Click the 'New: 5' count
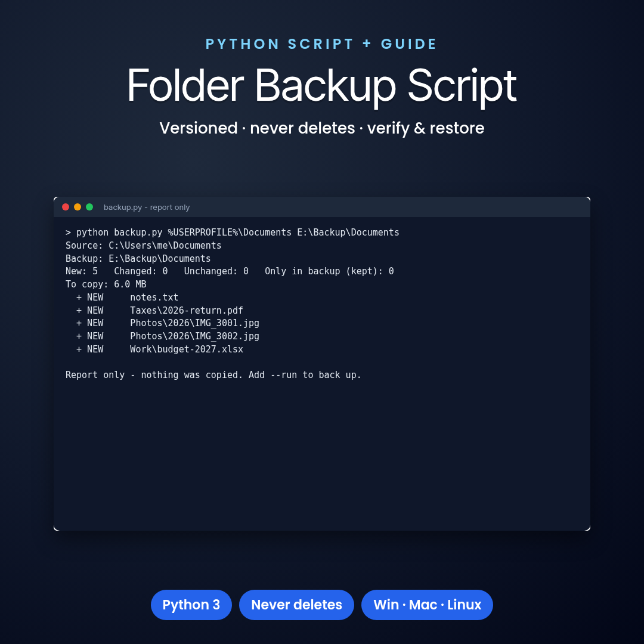 (82, 271)
